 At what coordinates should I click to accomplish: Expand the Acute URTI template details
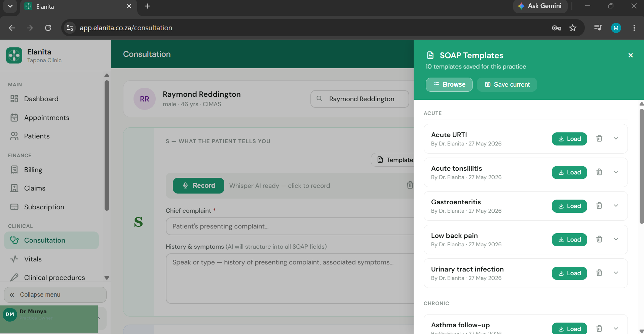pos(616,138)
